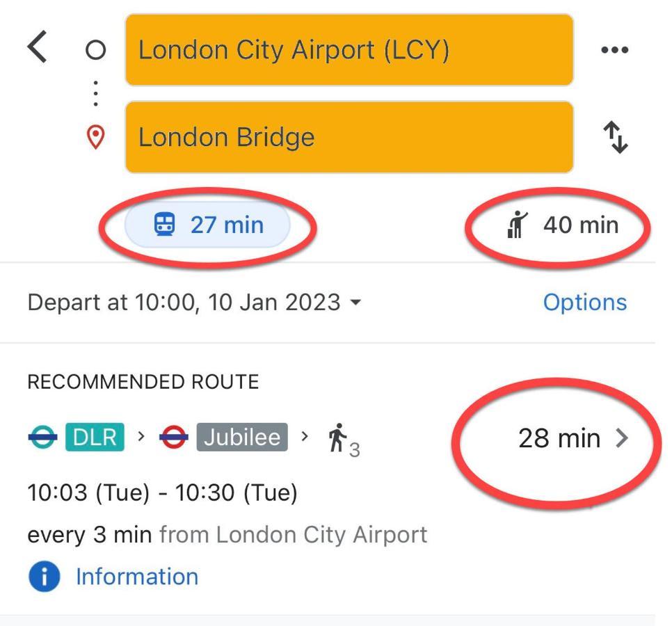This screenshot has width=672, height=626.
Task: Click the Jubilee line badge
Action: (242, 437)
